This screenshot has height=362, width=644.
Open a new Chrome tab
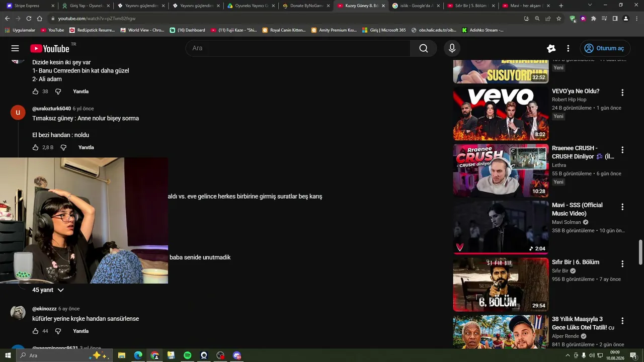(561, 6)
